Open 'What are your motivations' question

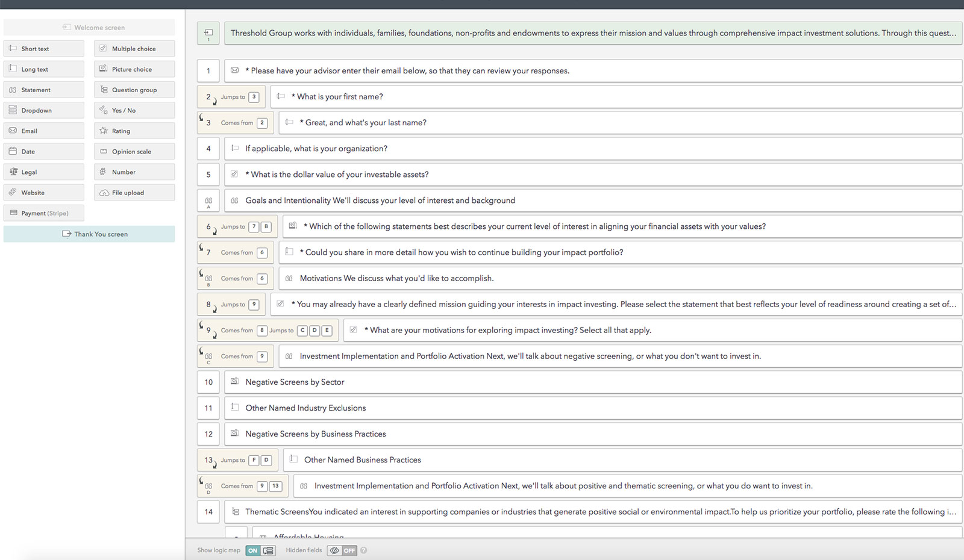coord(653,329)
